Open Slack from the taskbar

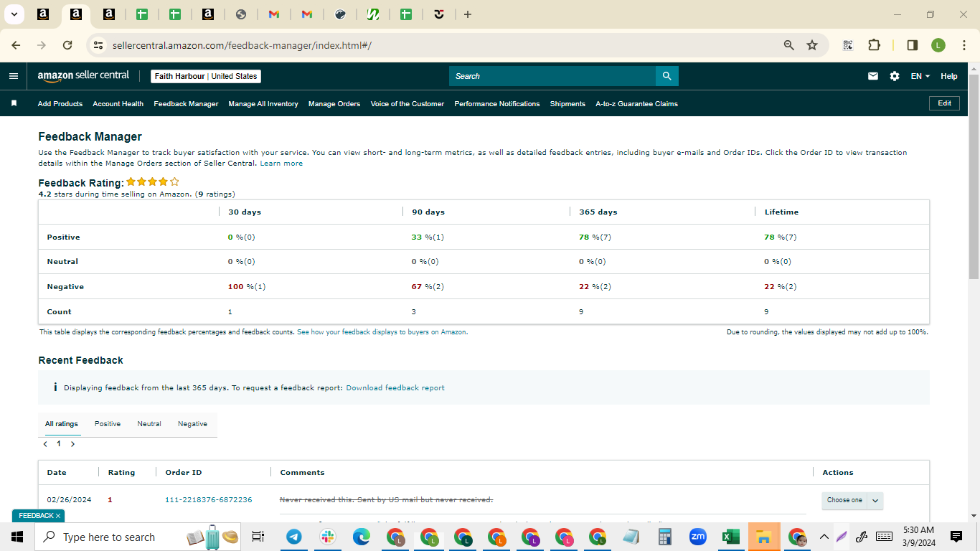tap(328, 537)
